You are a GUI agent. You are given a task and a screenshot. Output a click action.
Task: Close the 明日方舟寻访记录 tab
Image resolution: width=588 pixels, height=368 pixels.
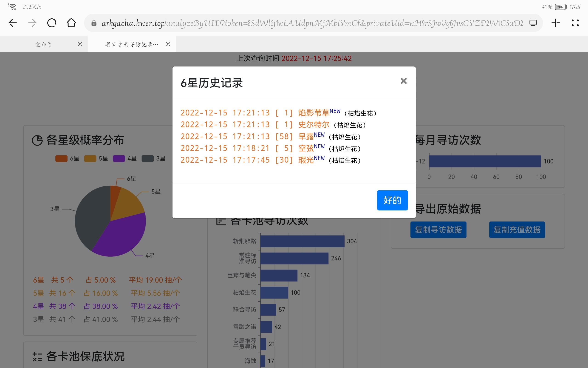click(x=168, y=44)
